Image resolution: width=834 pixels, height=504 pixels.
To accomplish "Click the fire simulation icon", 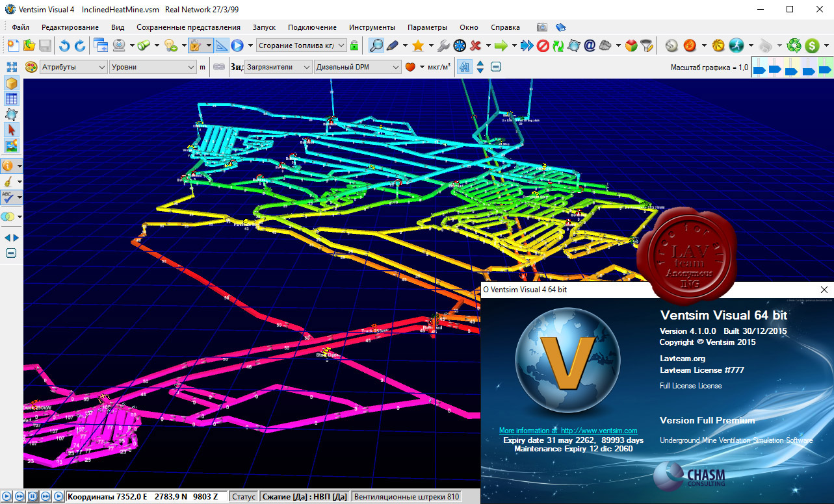I will point(690,45).
